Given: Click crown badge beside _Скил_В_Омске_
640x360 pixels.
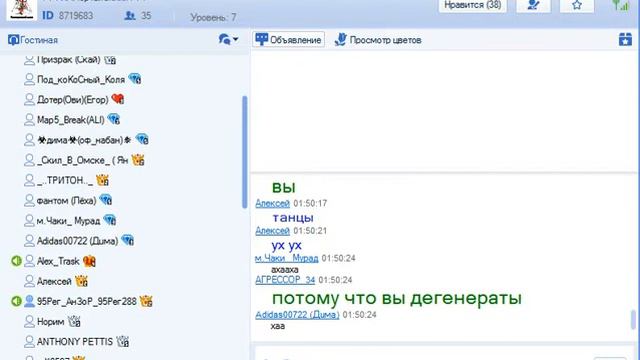Looking at the screenshot, I should pyautogui.click(x=138, y=160).
